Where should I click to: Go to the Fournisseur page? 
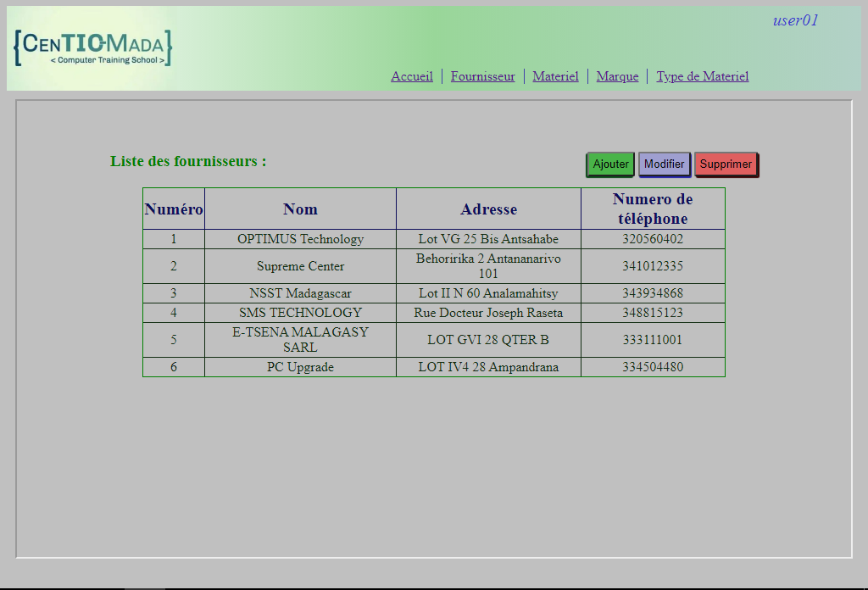pos(482,76)
